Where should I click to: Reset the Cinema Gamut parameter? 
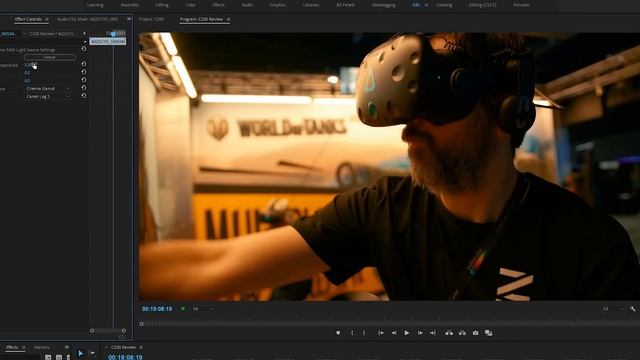pos(84,88)
